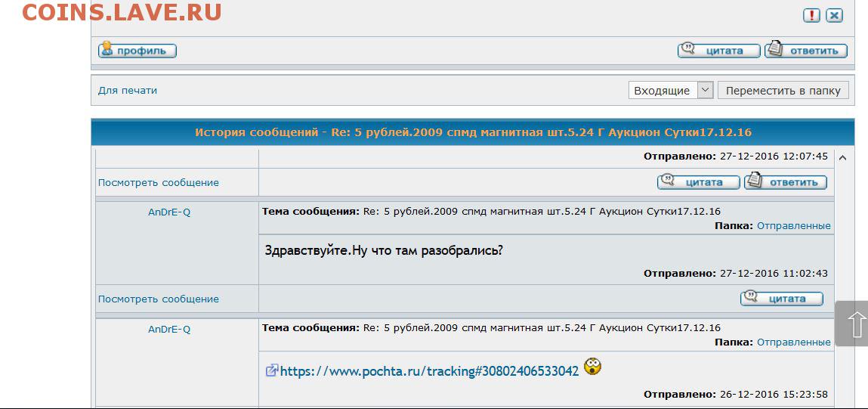This screenshot has height=409, width=868.
Task: Click the external link icon before pochta.ru URL
Action: click(x=271, y=370)
